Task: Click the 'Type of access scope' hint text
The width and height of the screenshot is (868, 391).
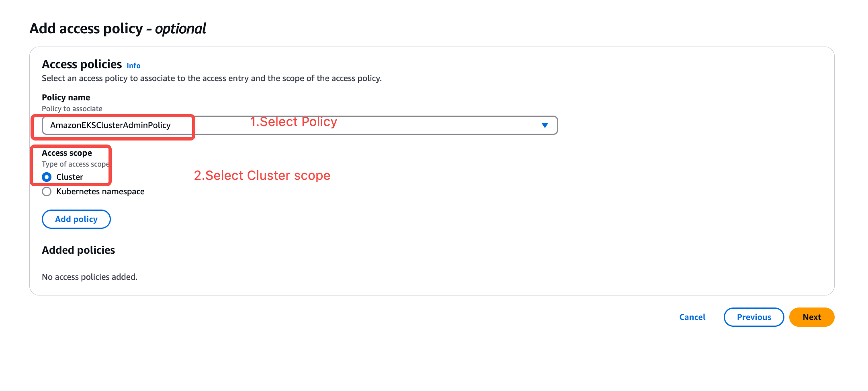Action: (75, 164)
